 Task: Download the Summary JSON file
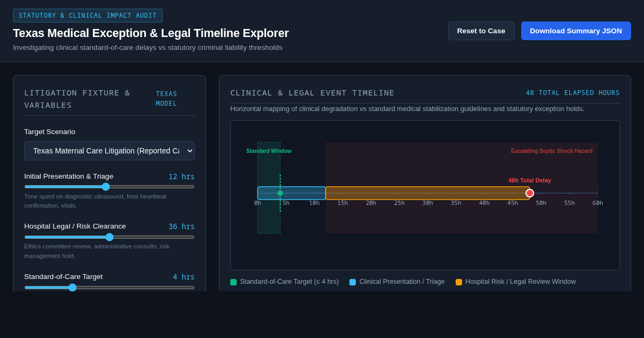576,31
